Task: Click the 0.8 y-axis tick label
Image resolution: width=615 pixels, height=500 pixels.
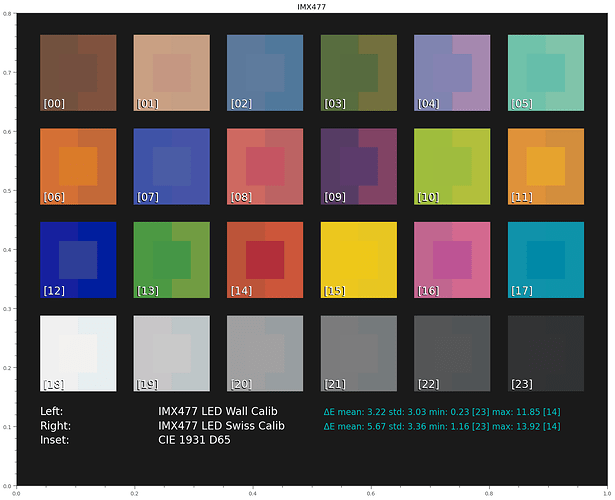Action: (7, 14)
